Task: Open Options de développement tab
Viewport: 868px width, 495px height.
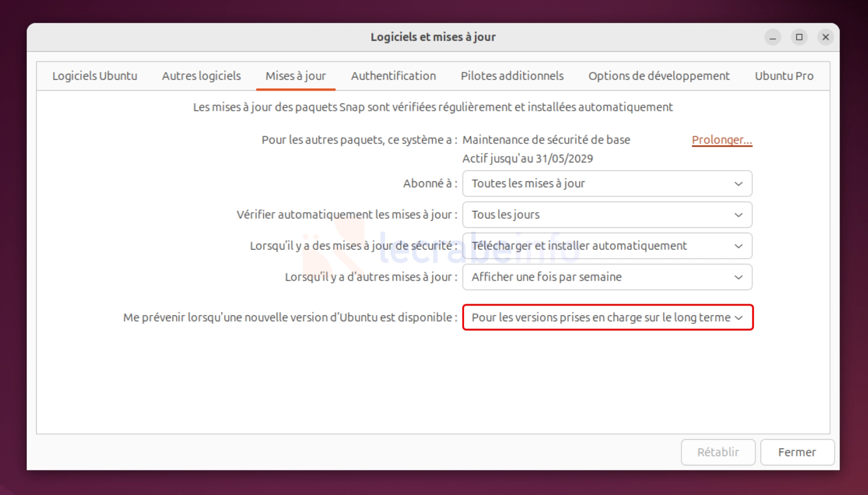Action: [659, 76]
